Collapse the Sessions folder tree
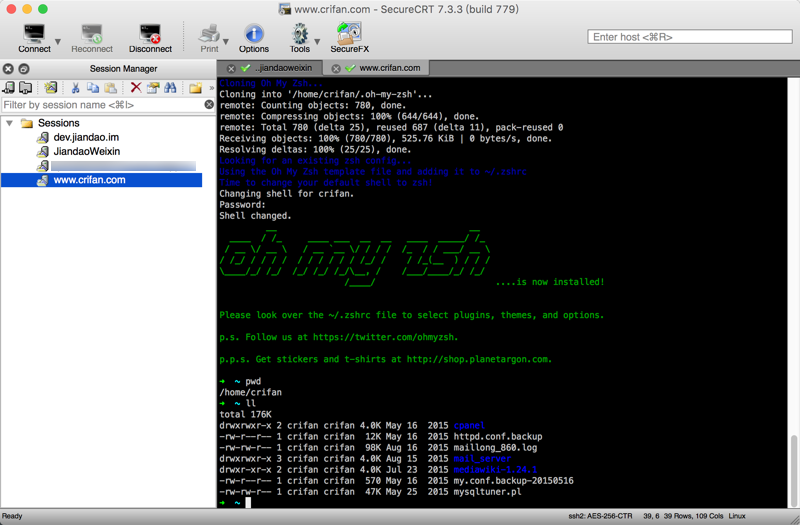Viewport: 800px width, 525px height. [x=9, y=123]
